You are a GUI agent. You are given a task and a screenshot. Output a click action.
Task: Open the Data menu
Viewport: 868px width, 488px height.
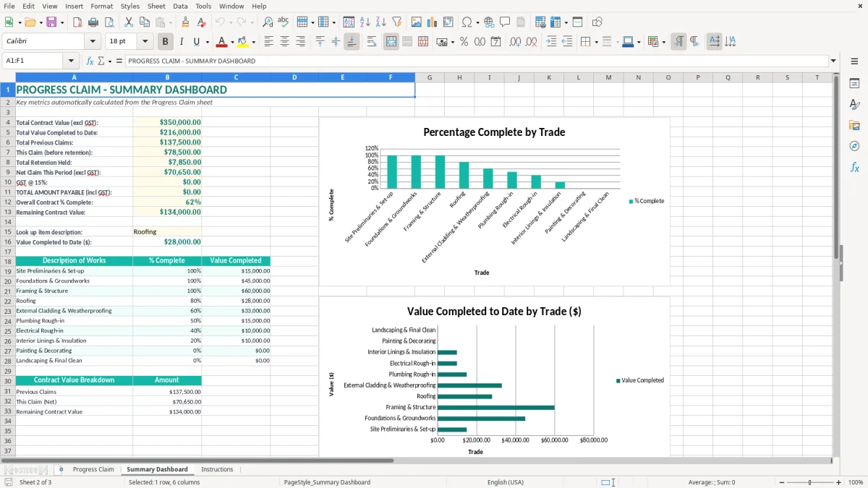click(x=180, y=6)
